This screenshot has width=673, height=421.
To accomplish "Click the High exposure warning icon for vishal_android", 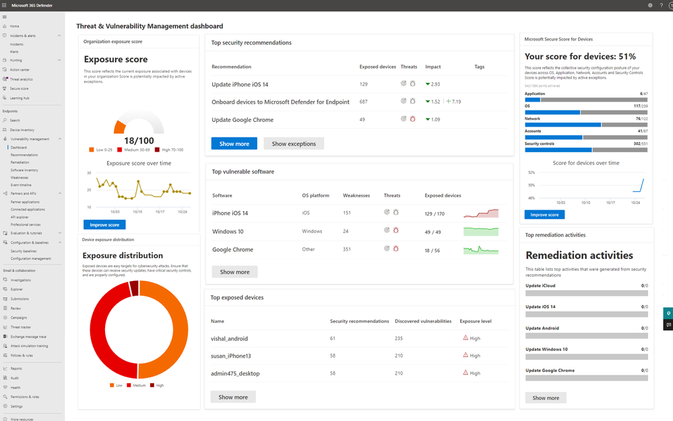I will point(465,338).
